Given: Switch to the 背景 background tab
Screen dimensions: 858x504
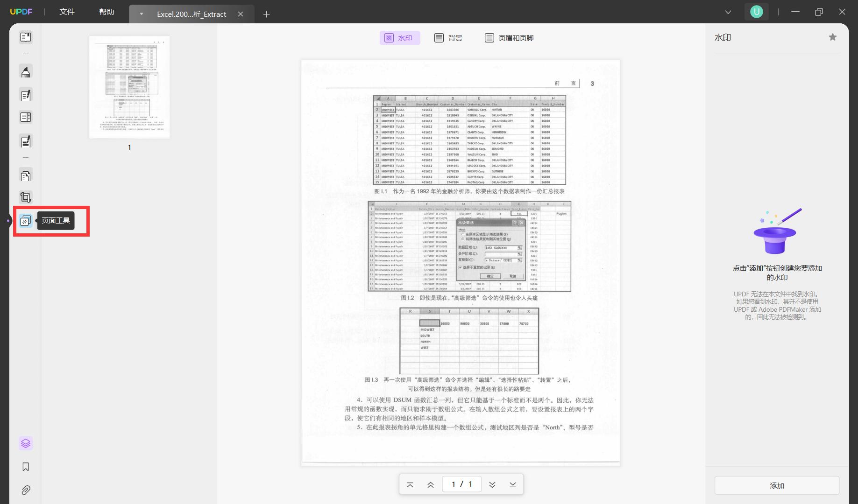Looking at the screenshot, I should click(x=448, y=38).
